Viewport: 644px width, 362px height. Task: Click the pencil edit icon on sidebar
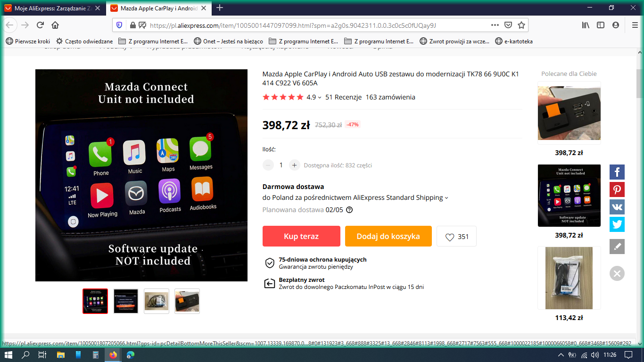617,247
